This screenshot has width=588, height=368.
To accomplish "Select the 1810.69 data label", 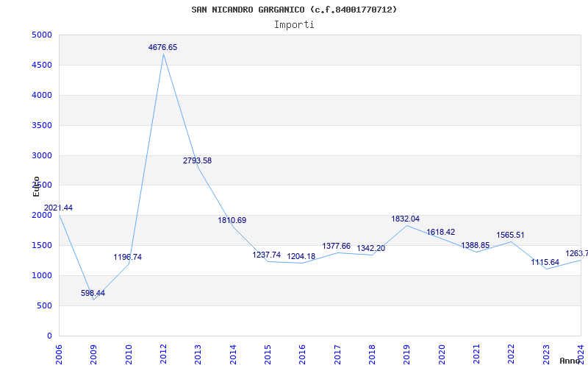I will coord(232,220).
